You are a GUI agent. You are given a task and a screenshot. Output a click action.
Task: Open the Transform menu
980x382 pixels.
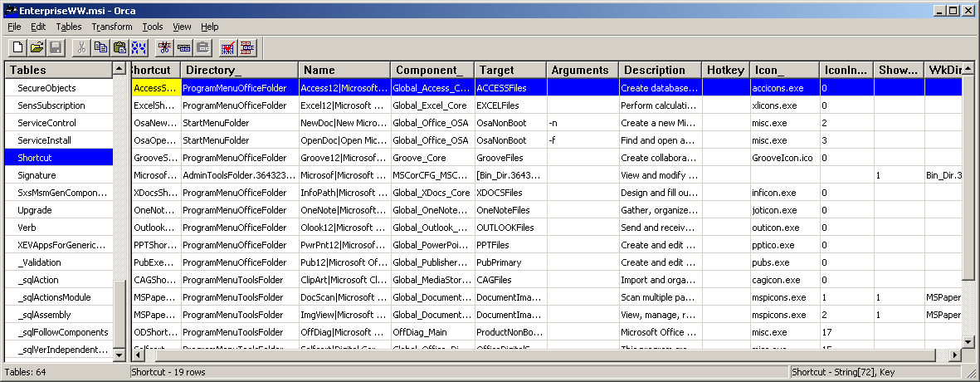[112, 27]
